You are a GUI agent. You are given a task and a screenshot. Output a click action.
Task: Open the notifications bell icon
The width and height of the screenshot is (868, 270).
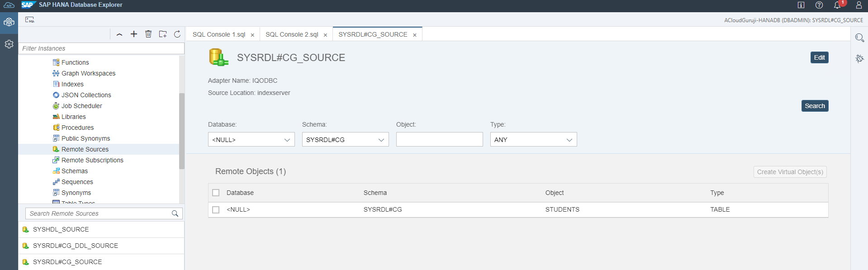pyautogui.click(x=837, y=5)
